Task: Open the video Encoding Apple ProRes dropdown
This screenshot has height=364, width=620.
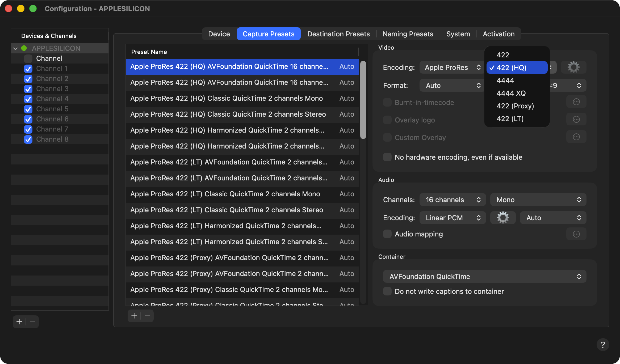Action: click(x=452, y=67)
